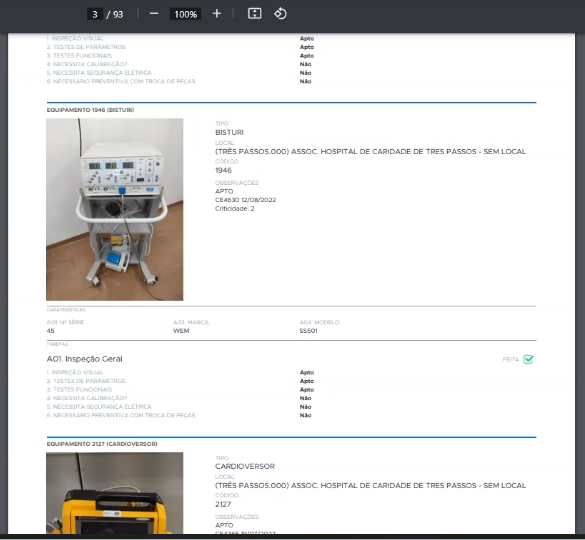
Task: Click the total pages 93 indicator
Action: 118,15
